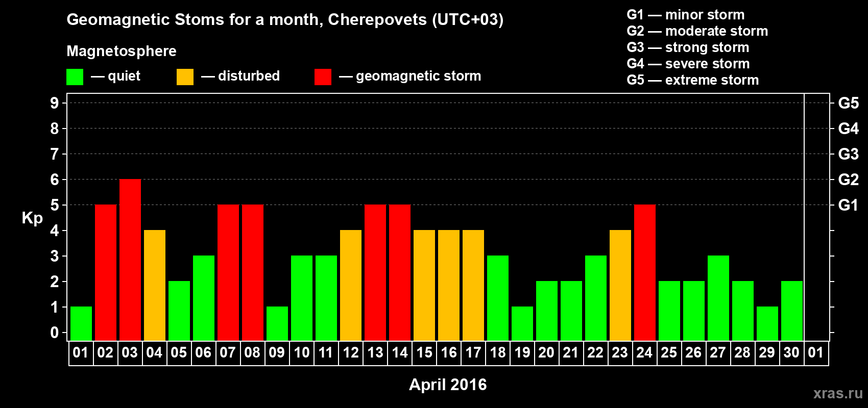
Task: Click the G3 marker on the right axis
Action: [x=849, y=154]
